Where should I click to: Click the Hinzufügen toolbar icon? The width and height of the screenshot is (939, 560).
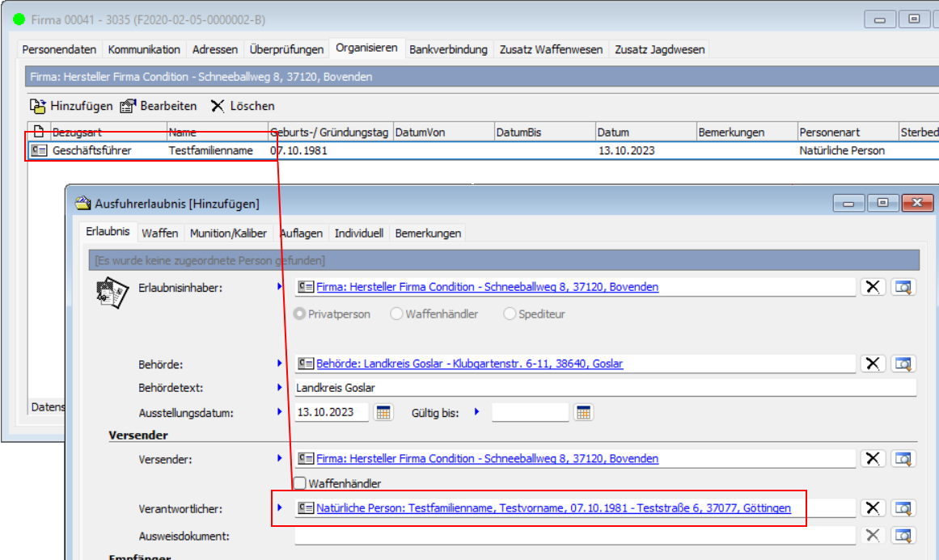click(38, 106)
